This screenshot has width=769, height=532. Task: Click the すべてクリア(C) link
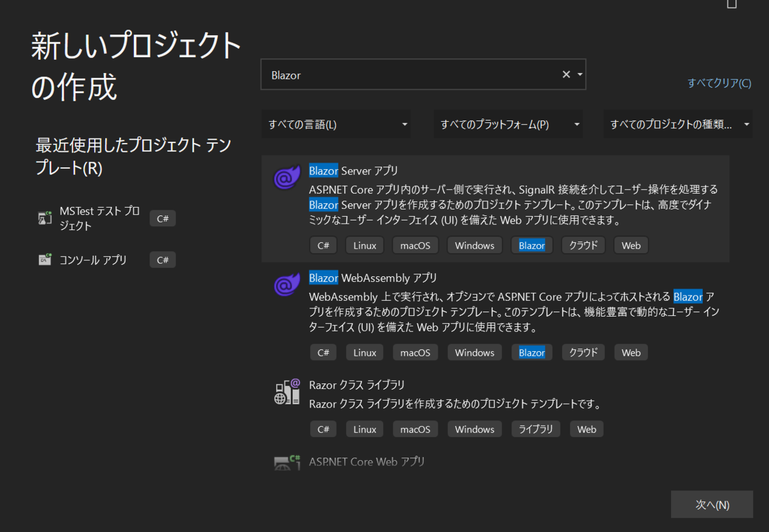tap(719, 83)
